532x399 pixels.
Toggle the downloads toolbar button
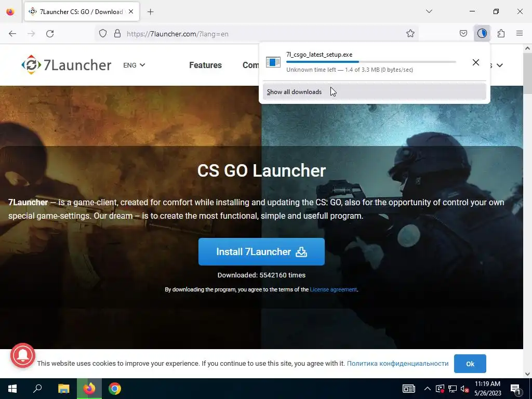[x=482, y=33]
